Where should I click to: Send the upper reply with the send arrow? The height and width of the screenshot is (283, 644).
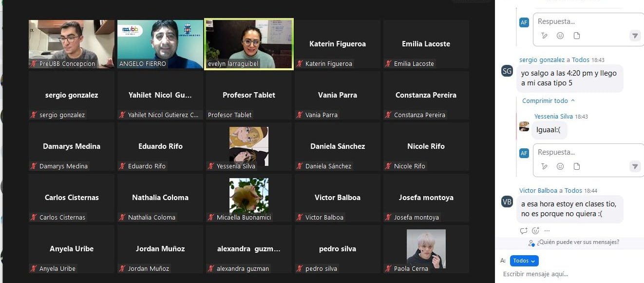(x=635, y=36)
